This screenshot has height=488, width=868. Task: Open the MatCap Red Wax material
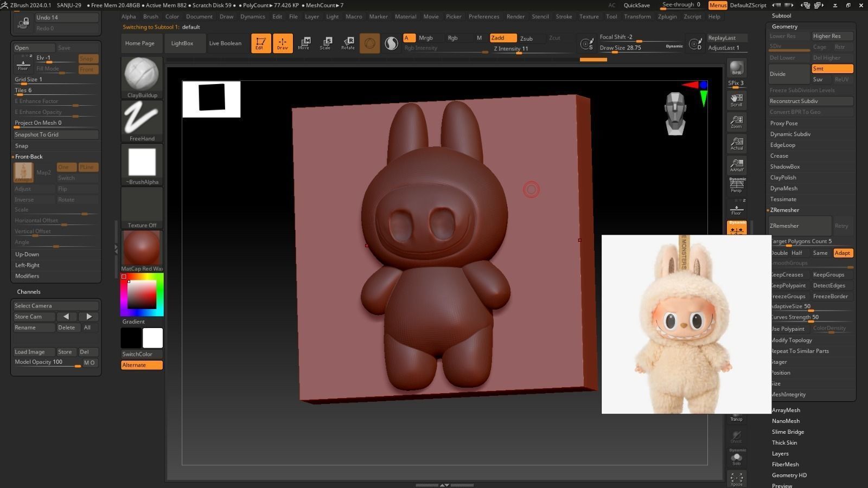[x=142, y=251]
